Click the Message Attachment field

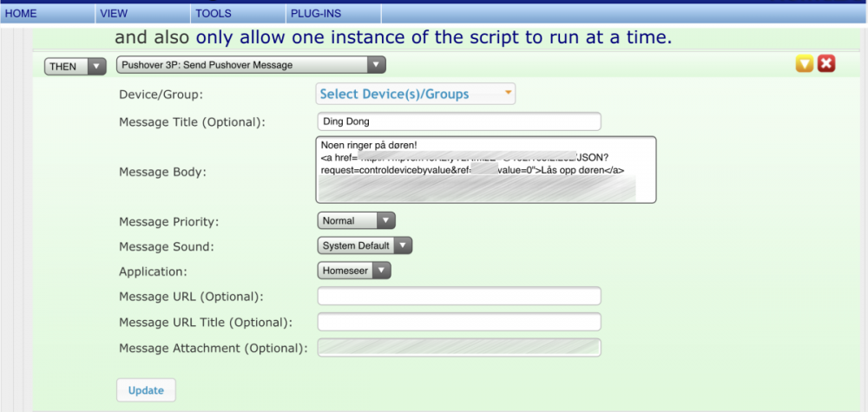coord(459,348)
